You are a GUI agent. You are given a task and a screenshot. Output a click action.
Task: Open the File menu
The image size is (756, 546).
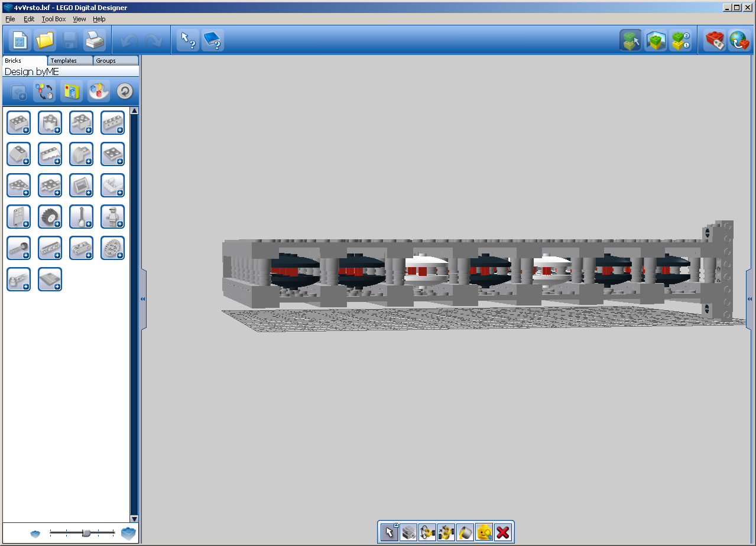pos(10,19)
